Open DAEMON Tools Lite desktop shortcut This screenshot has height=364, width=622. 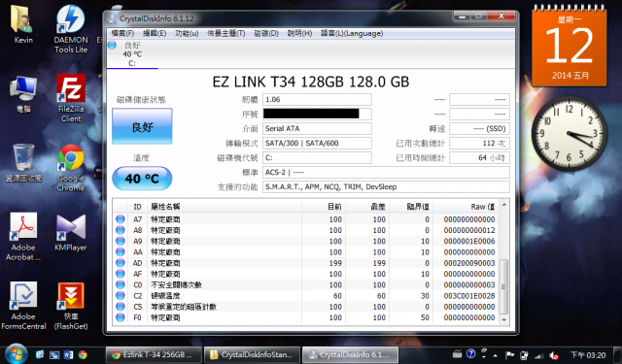tap(71, 28)
